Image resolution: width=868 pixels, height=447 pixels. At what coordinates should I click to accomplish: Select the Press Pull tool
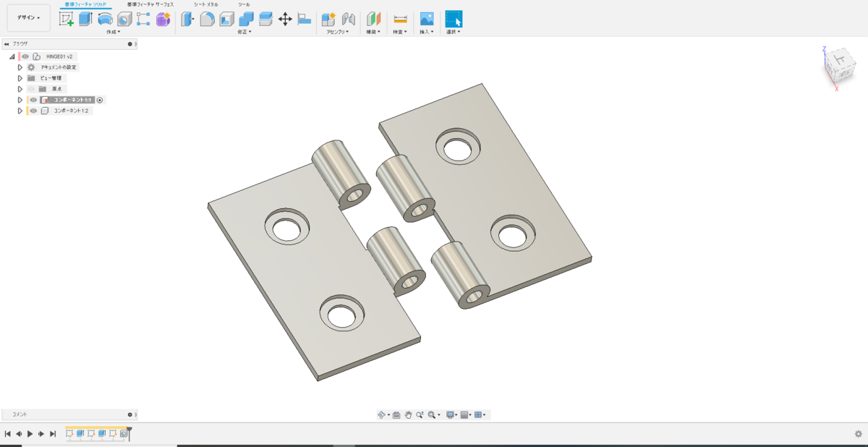[187, 20]
